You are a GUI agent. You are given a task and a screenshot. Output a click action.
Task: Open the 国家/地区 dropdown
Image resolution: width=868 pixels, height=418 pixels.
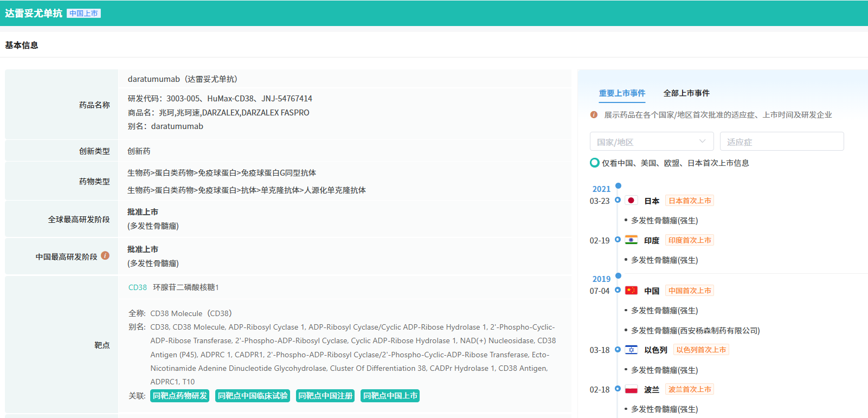(652, 142)
